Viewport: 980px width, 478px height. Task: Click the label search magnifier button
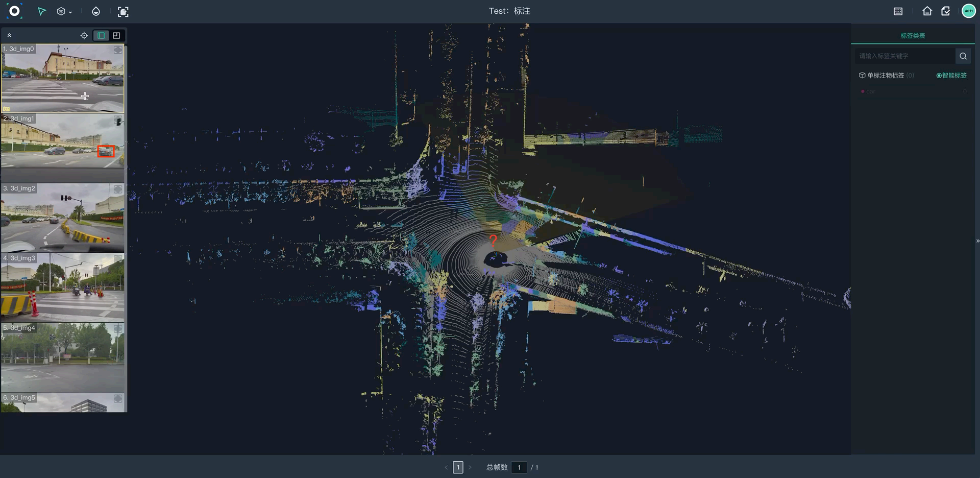(x=963, y=56)
